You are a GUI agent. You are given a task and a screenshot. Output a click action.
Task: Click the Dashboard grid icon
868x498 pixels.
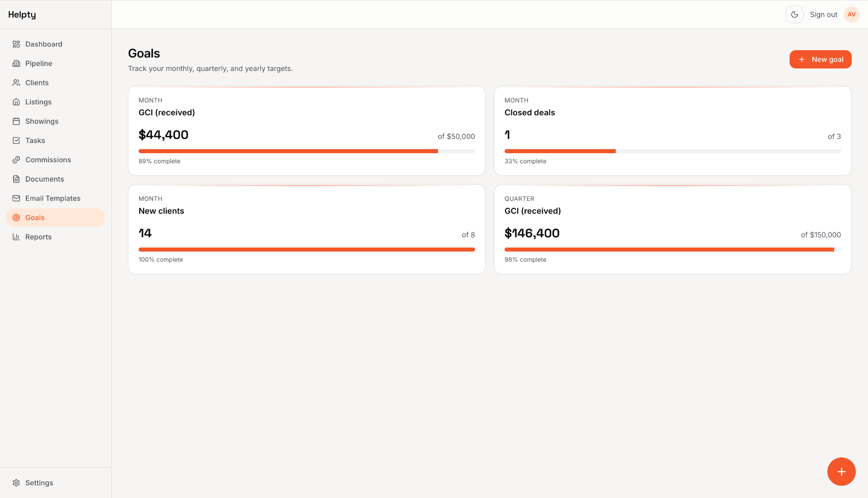click(16, 44)
